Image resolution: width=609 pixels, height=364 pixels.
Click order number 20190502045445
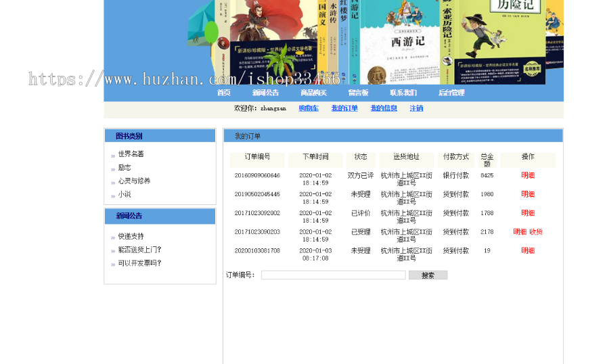(257, 194)
